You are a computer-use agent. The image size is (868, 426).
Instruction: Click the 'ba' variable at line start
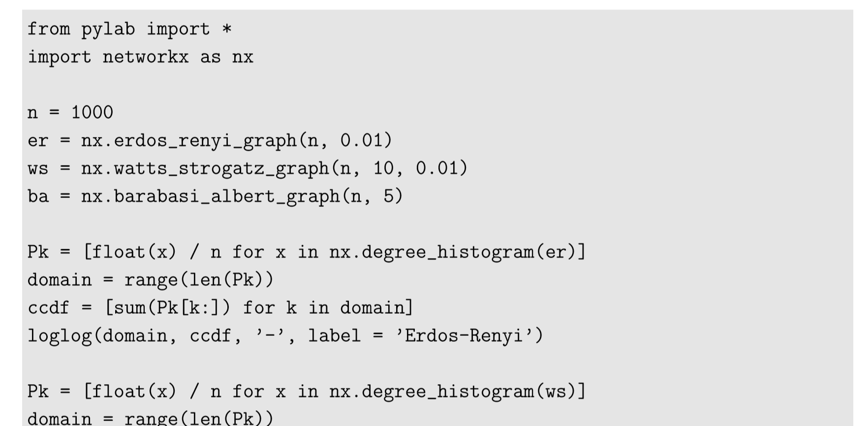(38, 197)
